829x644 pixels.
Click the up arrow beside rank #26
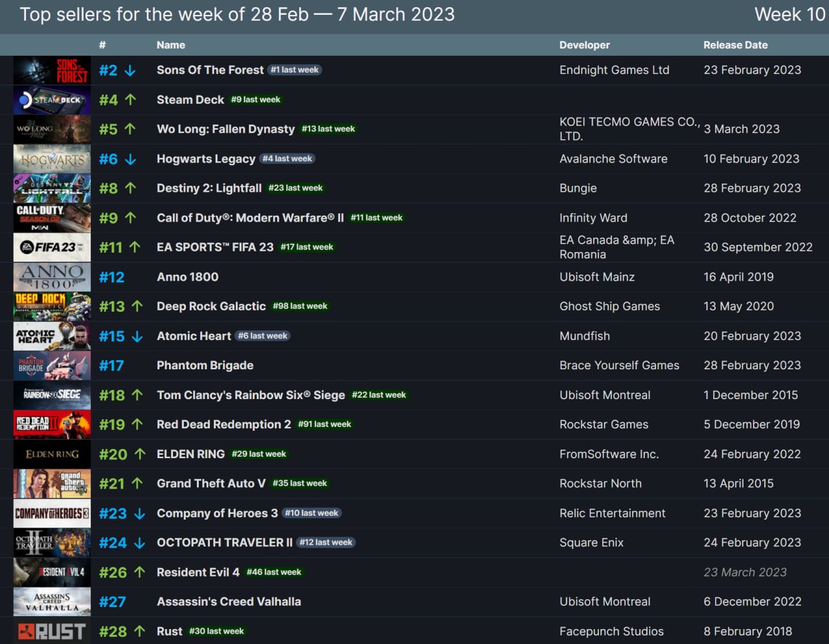(139, 572)
